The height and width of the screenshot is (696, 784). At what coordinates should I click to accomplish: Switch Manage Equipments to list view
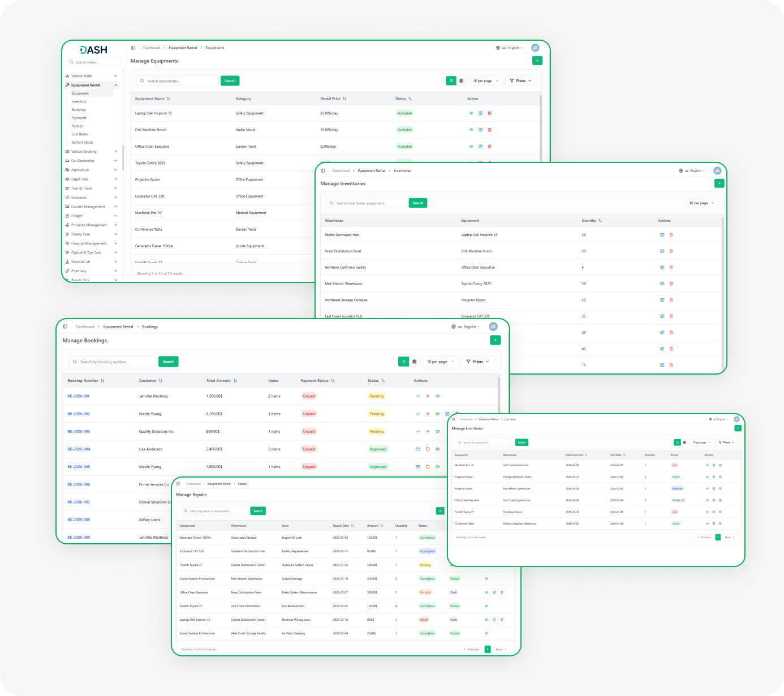coord(451,81)
